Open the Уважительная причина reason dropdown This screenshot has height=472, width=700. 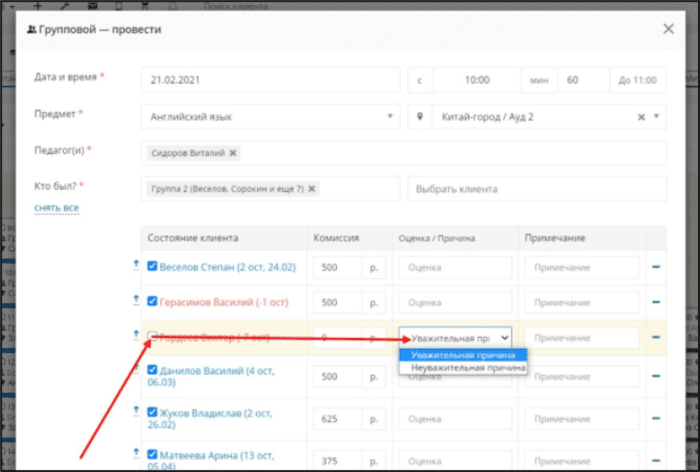pyautogui.click(x=455, y=338)
